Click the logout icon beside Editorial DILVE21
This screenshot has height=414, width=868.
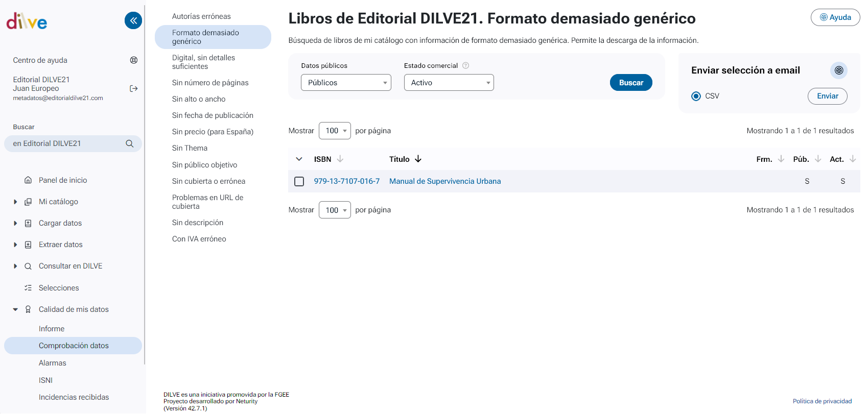[x=134, y=89]
